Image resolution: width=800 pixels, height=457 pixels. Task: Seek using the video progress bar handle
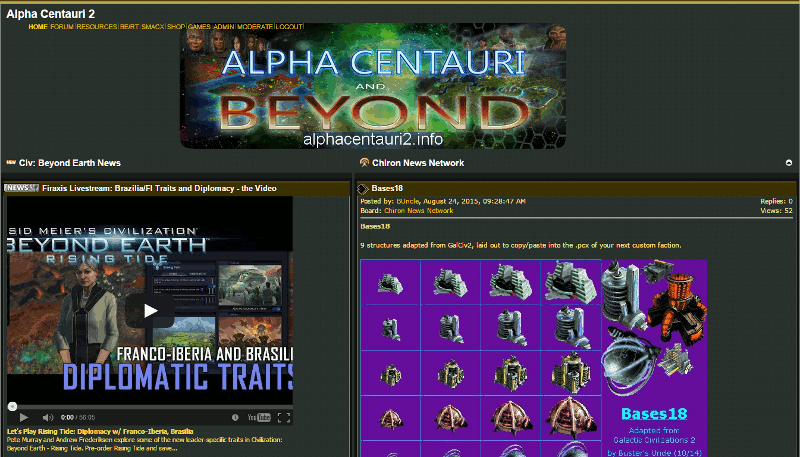[12, 406]
